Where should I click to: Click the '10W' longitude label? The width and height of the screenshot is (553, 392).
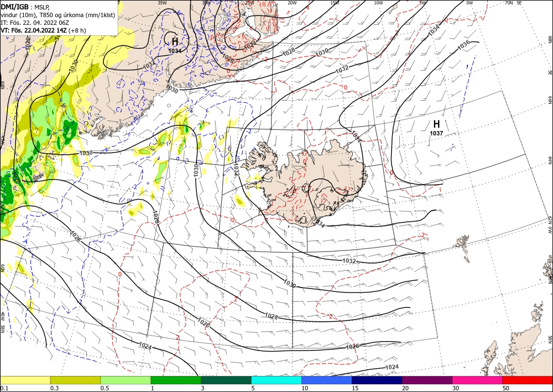pos(378,3)
